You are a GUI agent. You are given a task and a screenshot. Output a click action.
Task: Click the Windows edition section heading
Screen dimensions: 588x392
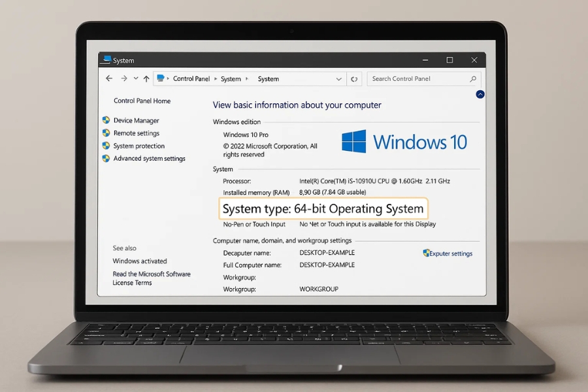pos(237,122)
